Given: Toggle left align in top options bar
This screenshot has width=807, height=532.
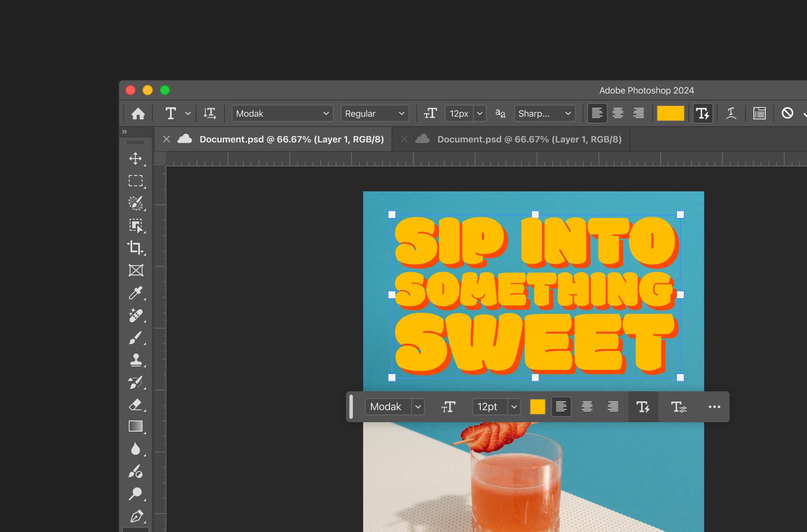Looking at the screenshot, I should 597,114.
